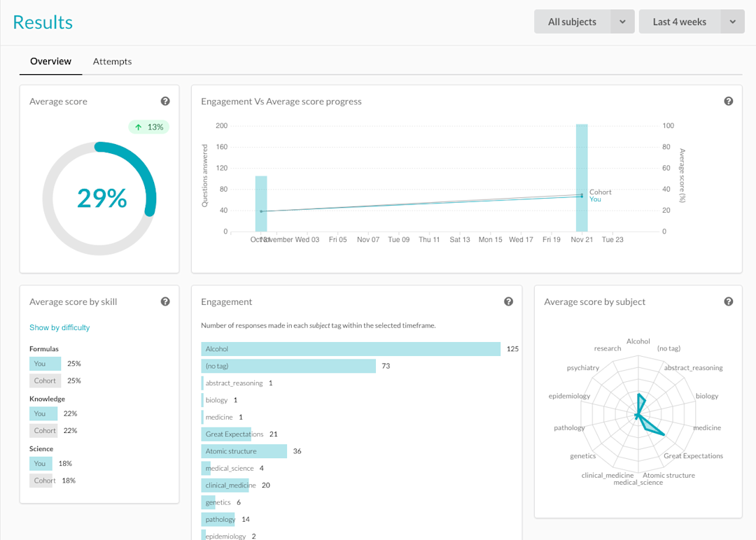This screenshot has width=756, height=540.
Task: Select the Alcohol bar in the Engagement chart
Action: (x=350, y=348)
